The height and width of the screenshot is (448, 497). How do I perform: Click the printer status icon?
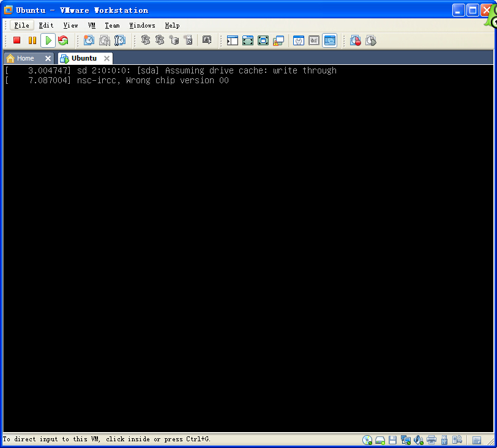432,439
